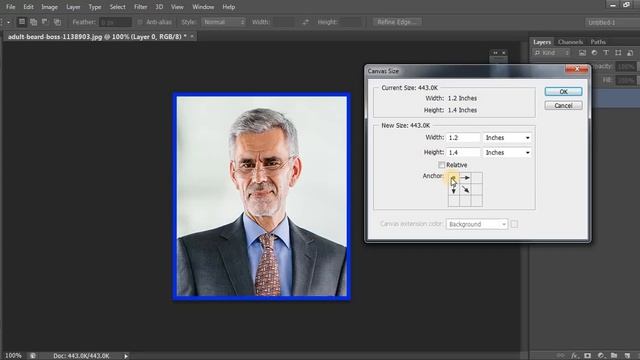Screen dimensions: 640x360
Task: Click canvas extension color swatch
Action: [x=514, y=224]
